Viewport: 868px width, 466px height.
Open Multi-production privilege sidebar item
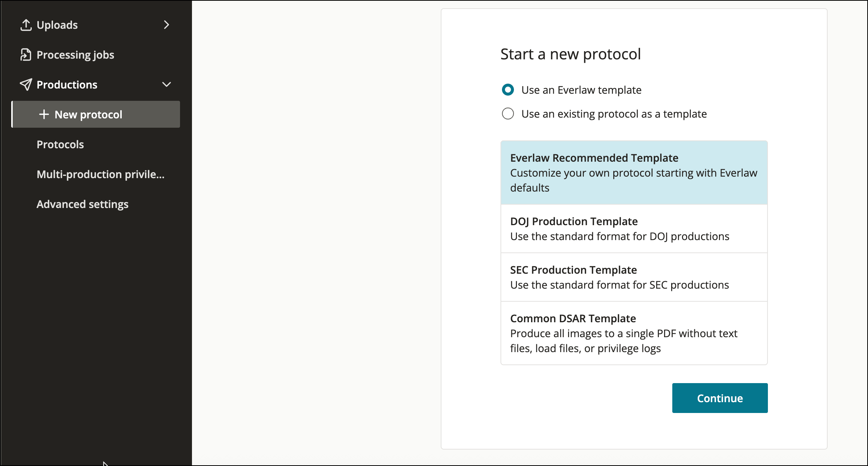click(x=100, y=174)
